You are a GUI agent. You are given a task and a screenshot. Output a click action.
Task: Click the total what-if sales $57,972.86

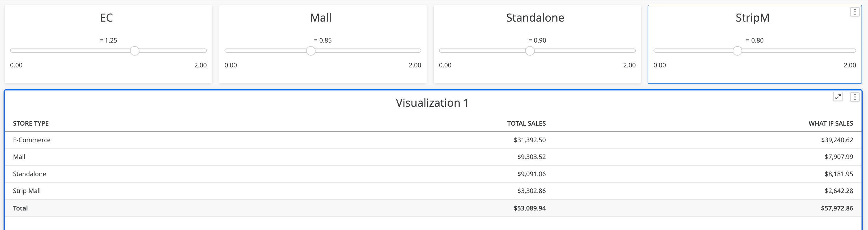click(837, 208)
